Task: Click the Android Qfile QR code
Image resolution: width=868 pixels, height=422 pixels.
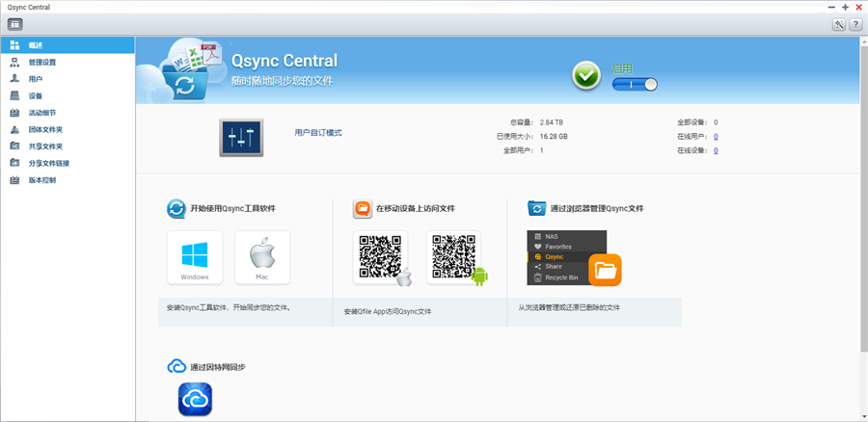Action: pyautogui.click(x=453, y=257)
